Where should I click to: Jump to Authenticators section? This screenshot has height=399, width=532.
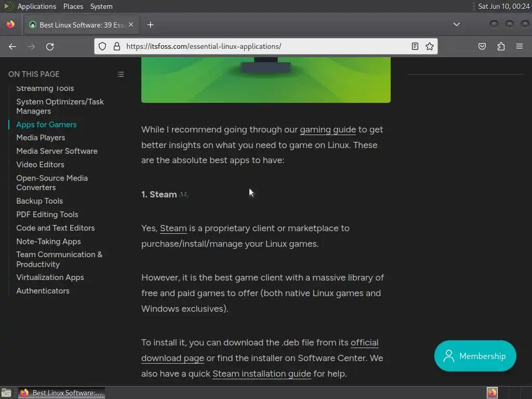click(x=43, y=291)
